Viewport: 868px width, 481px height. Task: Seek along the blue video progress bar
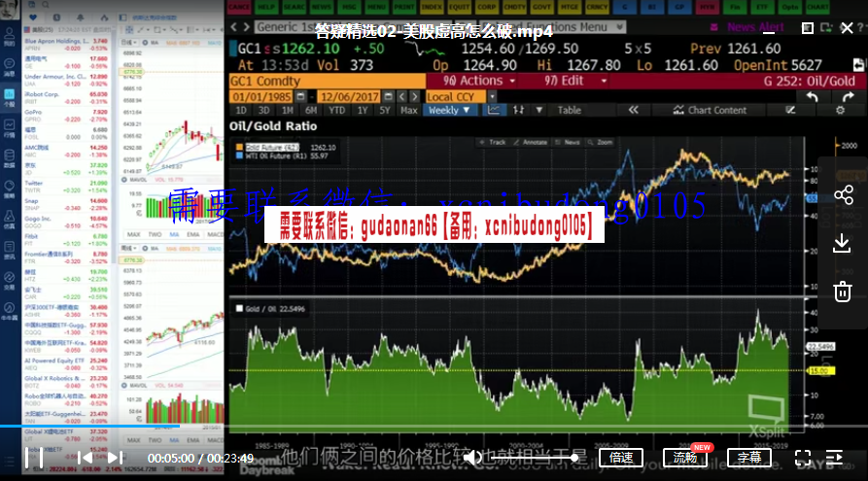[89, 426]
